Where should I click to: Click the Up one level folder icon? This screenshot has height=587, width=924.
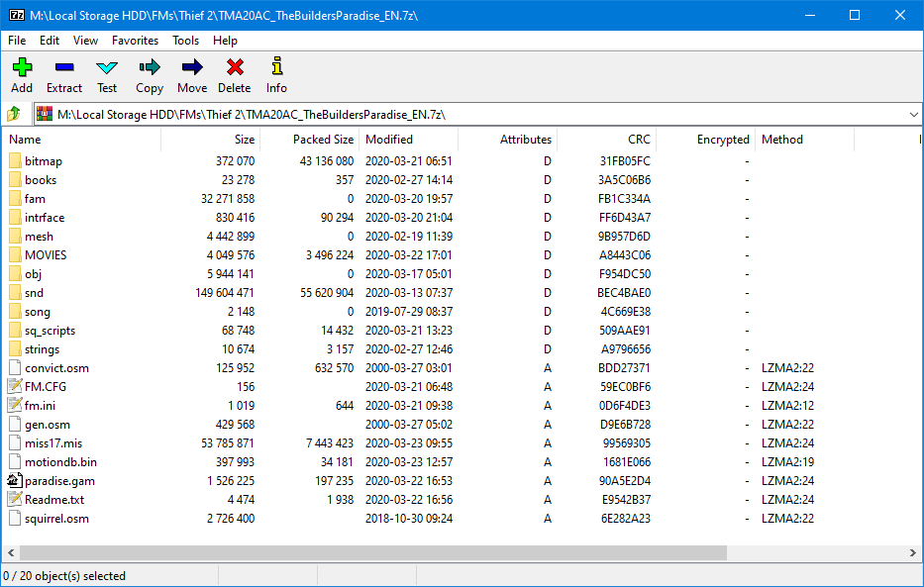click(x=14, y=114)
